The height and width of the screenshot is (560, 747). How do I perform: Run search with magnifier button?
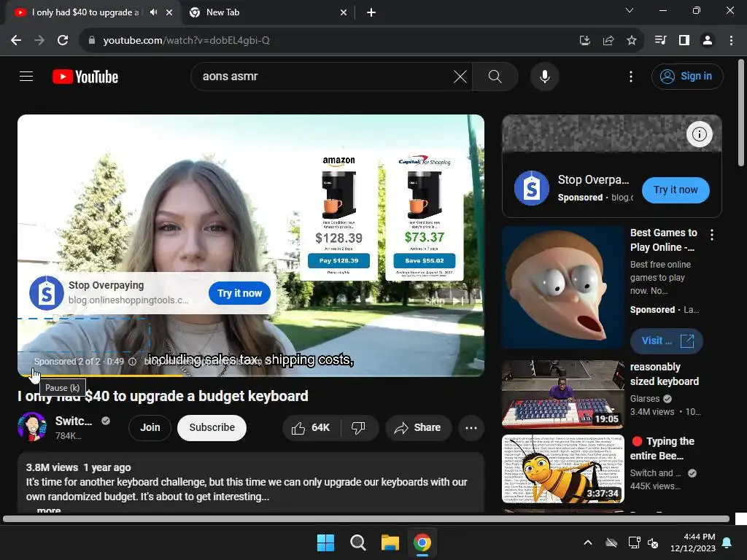[495, 76]
